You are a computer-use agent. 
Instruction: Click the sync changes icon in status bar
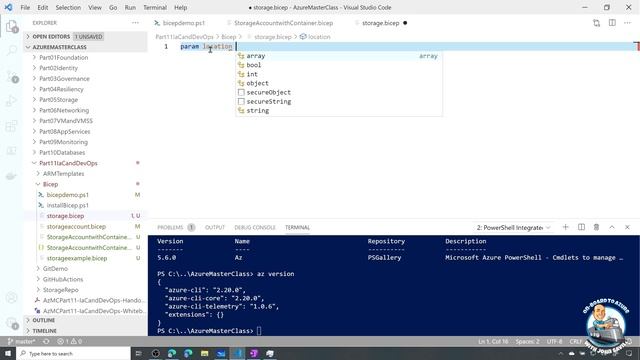[46, 341]
